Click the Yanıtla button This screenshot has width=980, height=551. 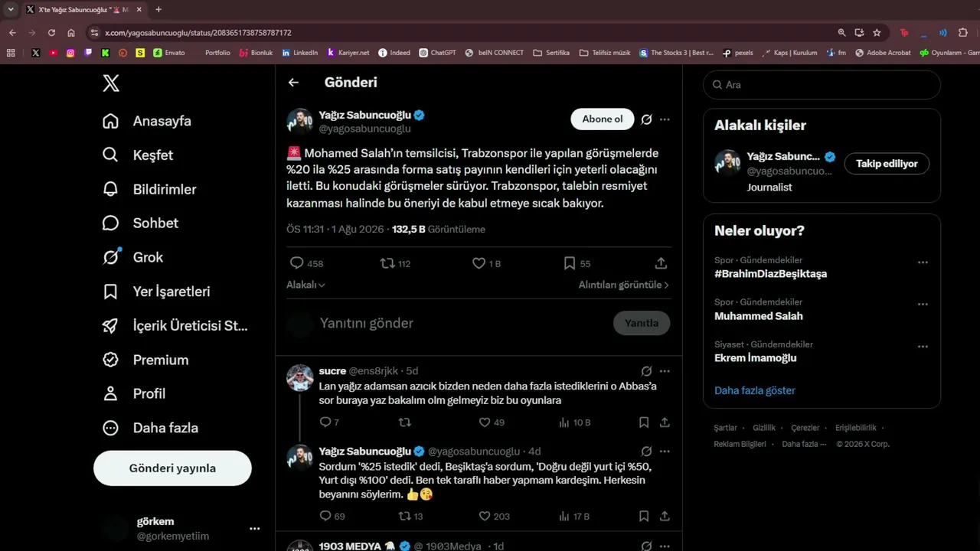coord(642,323)
